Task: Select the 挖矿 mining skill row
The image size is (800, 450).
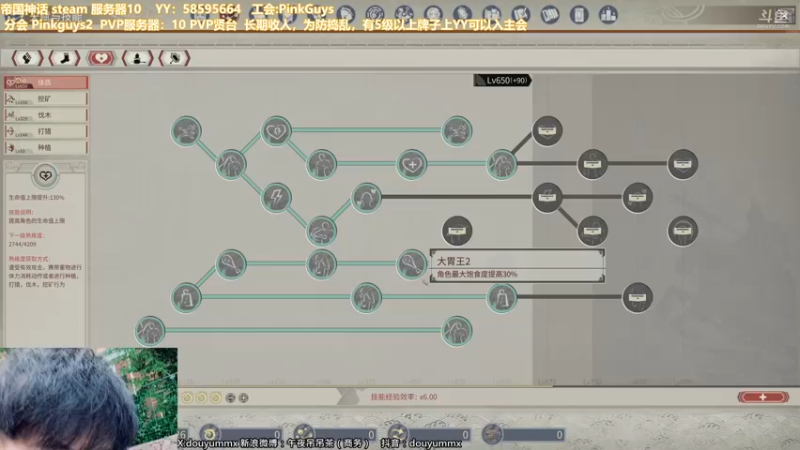Action: (46, 98)
